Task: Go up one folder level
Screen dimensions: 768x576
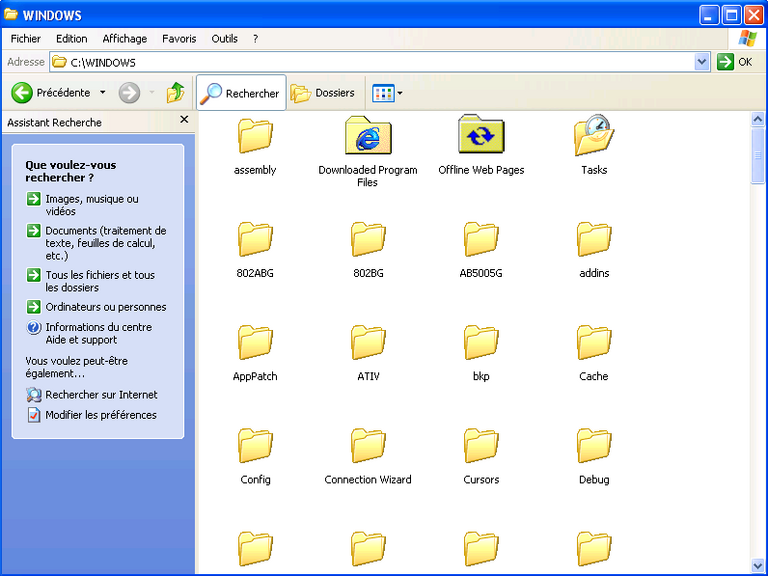Action: (175, 93)
